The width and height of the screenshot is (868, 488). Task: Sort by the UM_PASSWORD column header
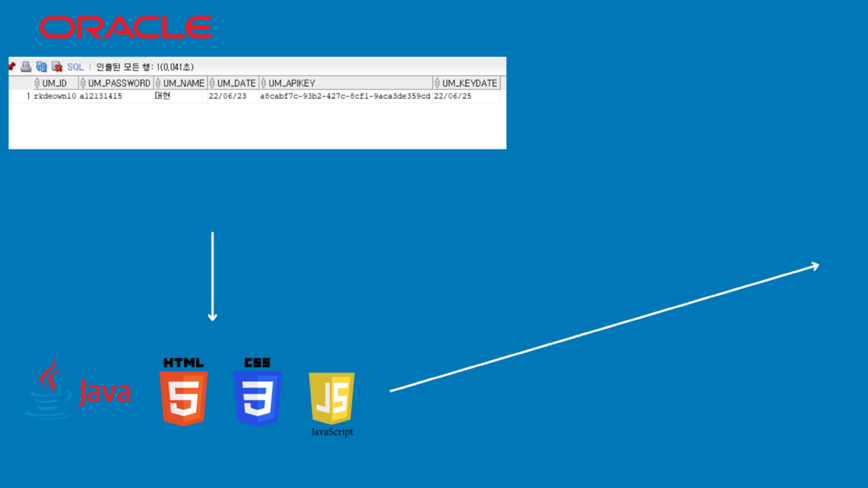119,83
